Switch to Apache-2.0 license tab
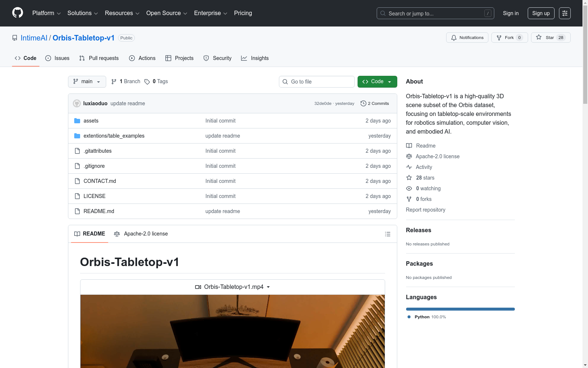Image resolution: width=588 pixels, height=368 pixels. (141, 234)
